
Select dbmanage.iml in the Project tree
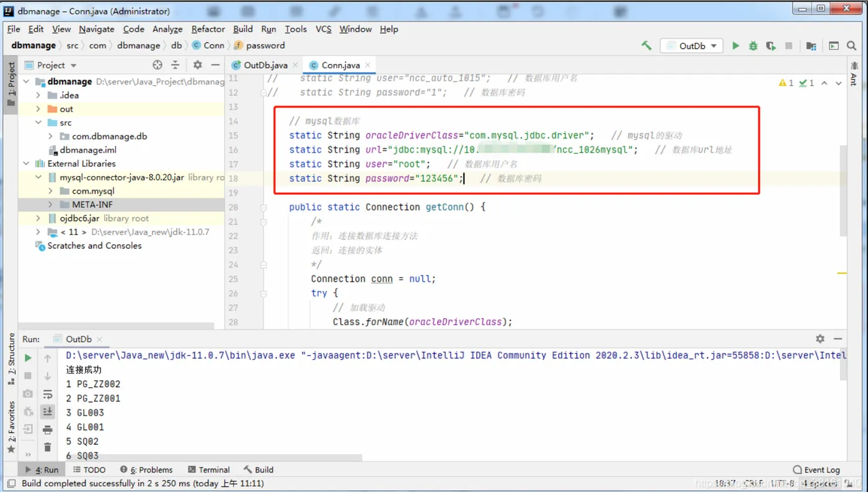click(87, 150)
